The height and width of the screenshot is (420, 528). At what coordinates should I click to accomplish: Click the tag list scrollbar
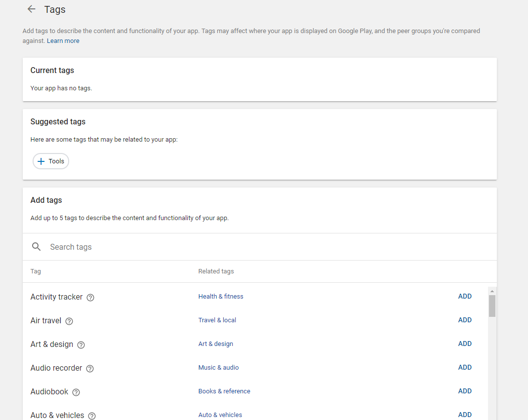point(491,305)
